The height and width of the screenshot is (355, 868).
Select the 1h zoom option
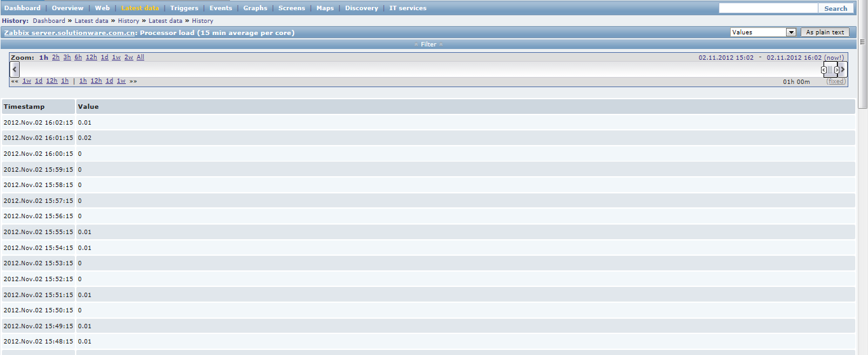coord(44,57)
